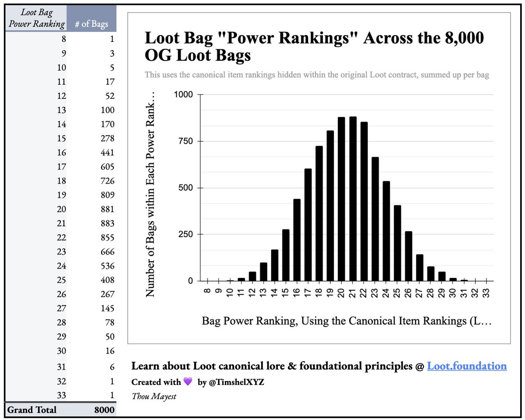Viewport: 525px width, 420px height.
Task: Select the bar for power ranking 8
Action: (x=207, y=279)
